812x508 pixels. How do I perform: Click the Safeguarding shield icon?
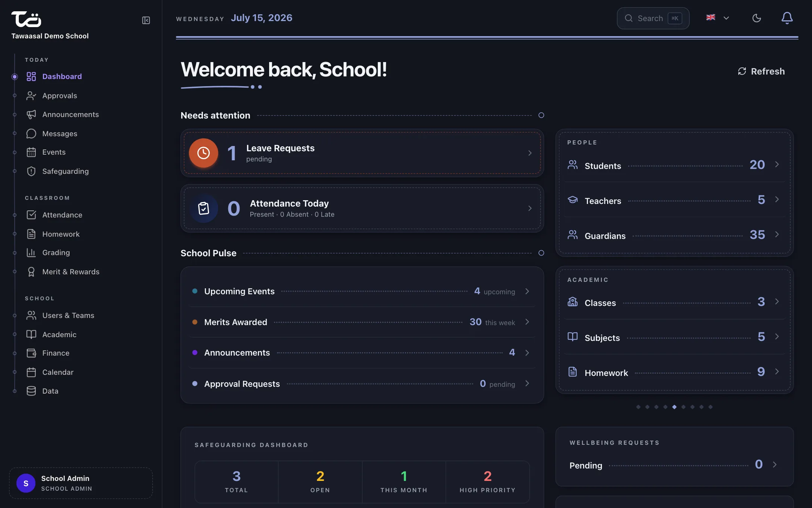pos(31,171)
